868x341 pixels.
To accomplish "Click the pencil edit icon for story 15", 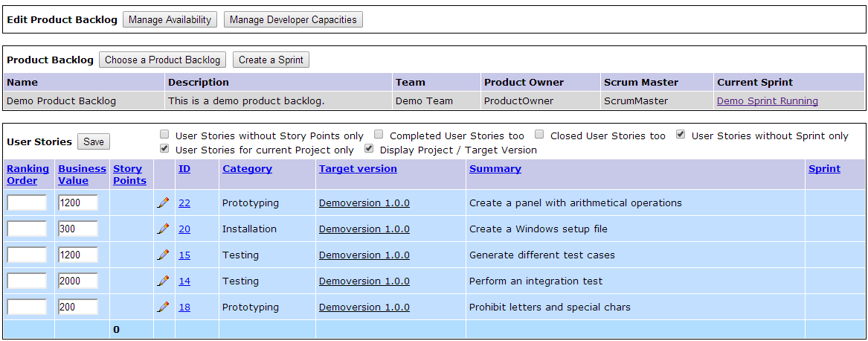I will (163, 255).
